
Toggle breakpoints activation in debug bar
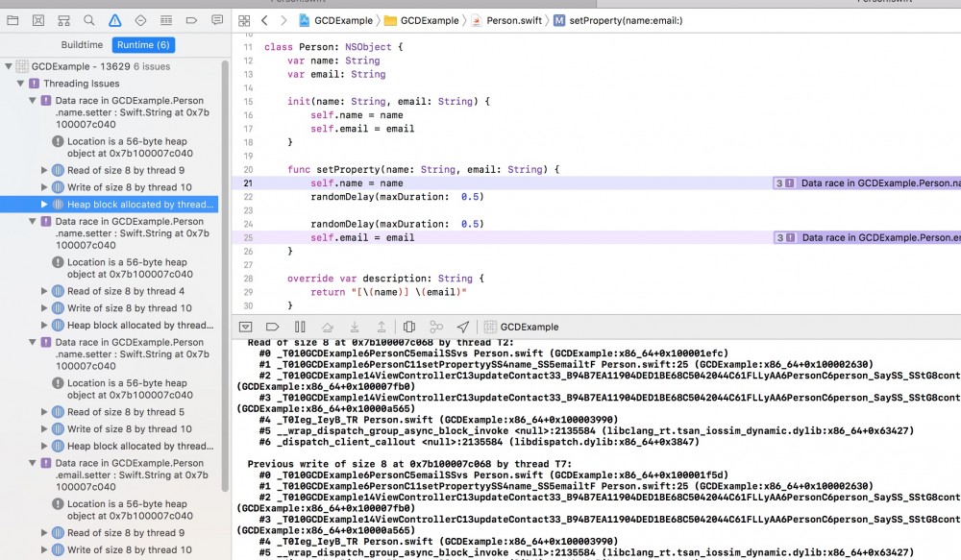pyautogui.click(x=272, y=327)
